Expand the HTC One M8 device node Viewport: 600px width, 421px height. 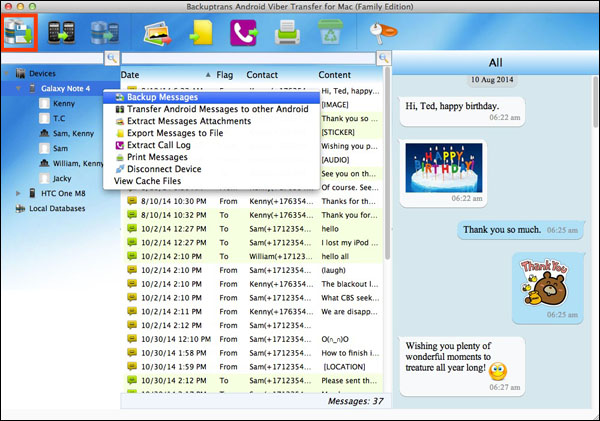click(x=18, y=193)
